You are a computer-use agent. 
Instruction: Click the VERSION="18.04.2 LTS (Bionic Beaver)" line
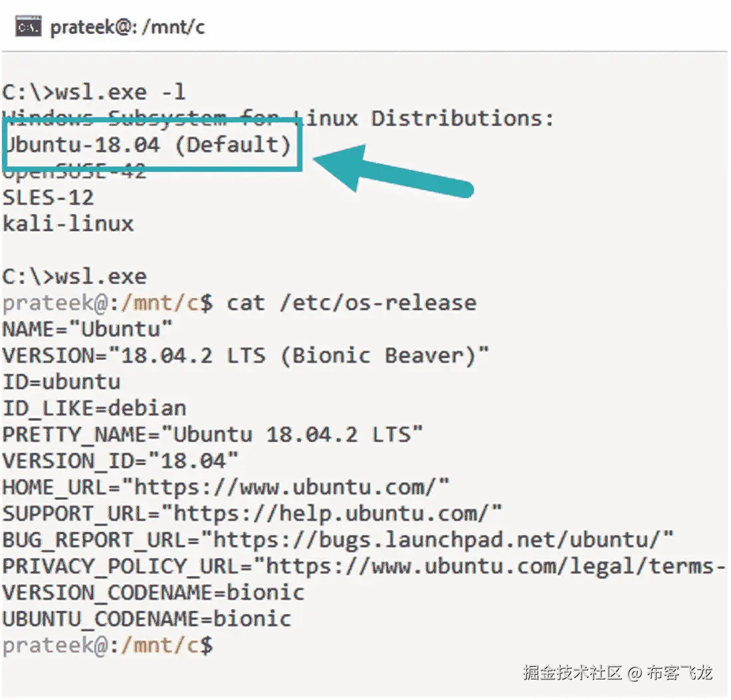(245, 355)
